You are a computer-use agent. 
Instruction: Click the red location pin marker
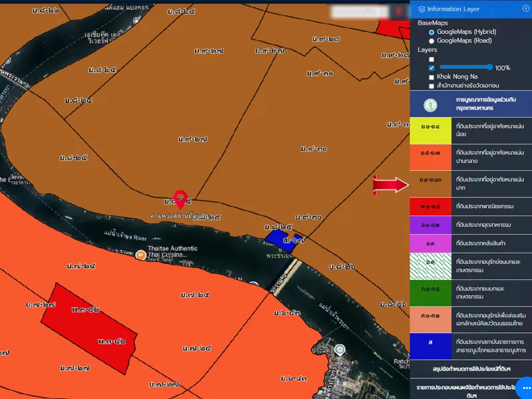pos(180,198)
